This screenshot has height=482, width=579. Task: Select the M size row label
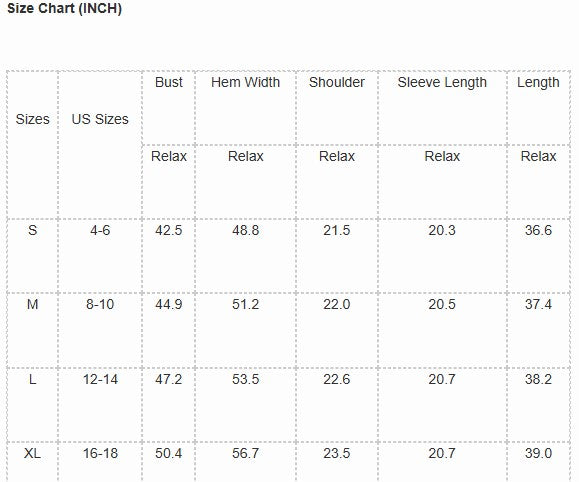click(x=32, y=304)
